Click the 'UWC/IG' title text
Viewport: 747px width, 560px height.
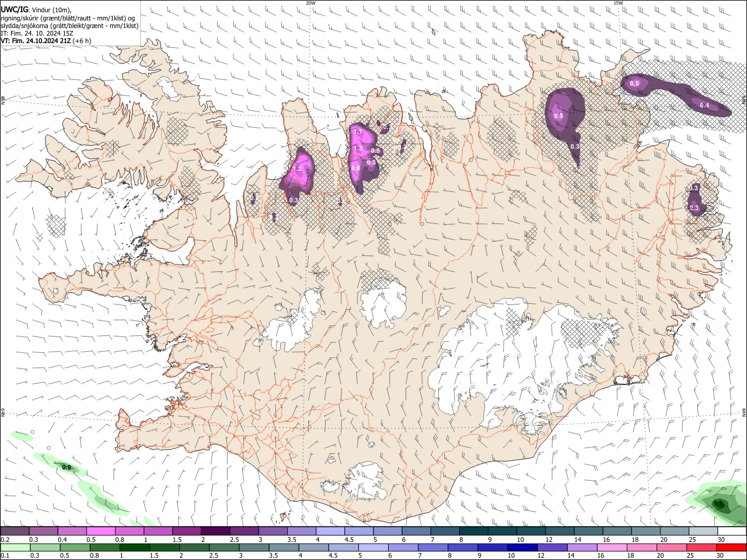pyautogui.click(x=14, y=10)
